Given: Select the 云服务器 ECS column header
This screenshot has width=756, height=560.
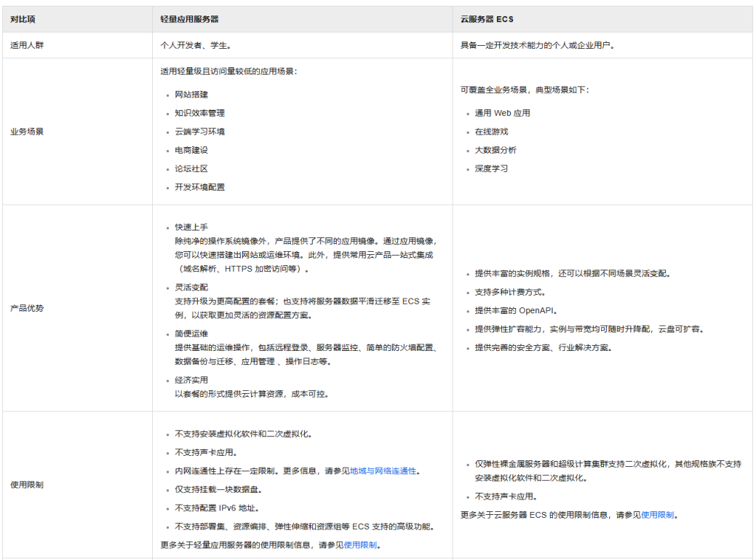Looking at the screenshot, I should pyautogui.click(x=487, y=19).
